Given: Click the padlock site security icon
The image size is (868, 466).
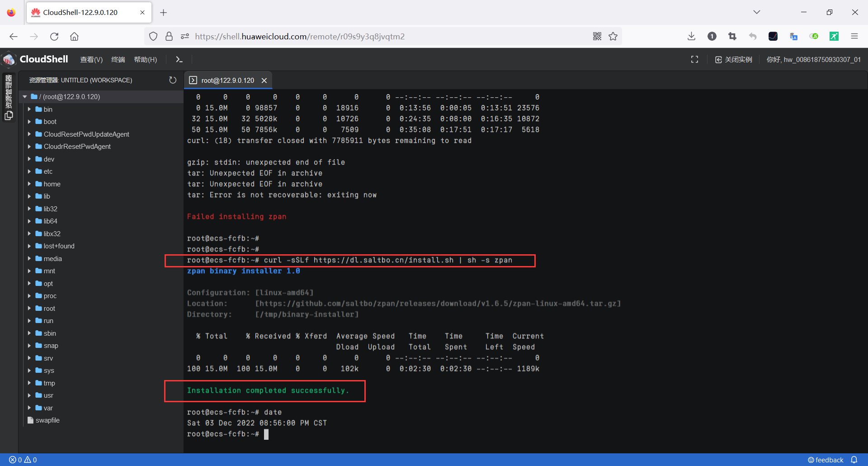Looking at the screenshot, I should [x=169, y=37].
